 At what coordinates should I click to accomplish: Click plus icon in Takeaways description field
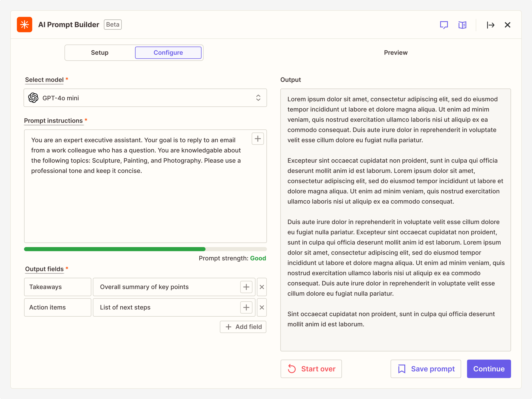pos(246,287)
